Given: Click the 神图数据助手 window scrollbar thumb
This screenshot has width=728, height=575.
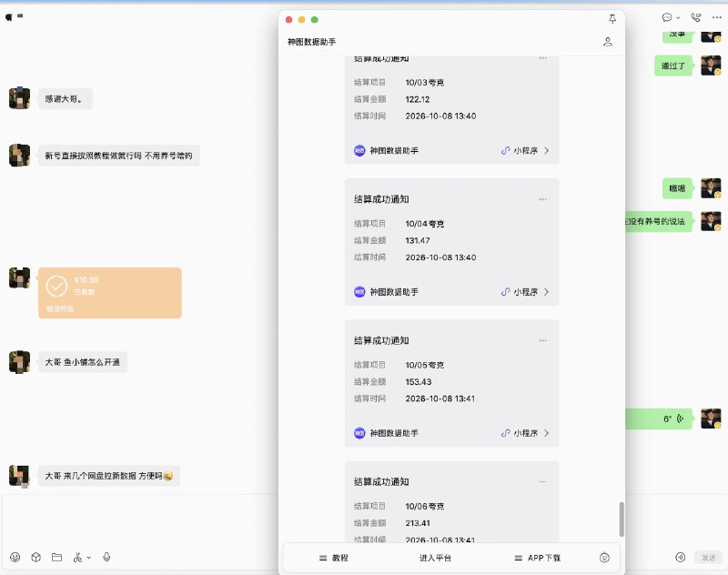Looking at the screenshot, I should click(x=622, y=520).
